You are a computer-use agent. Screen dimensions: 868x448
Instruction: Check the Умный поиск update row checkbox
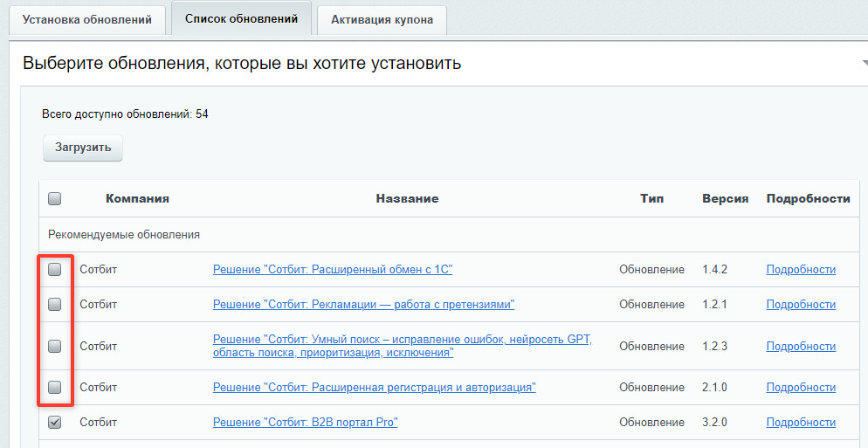[54, 346]
